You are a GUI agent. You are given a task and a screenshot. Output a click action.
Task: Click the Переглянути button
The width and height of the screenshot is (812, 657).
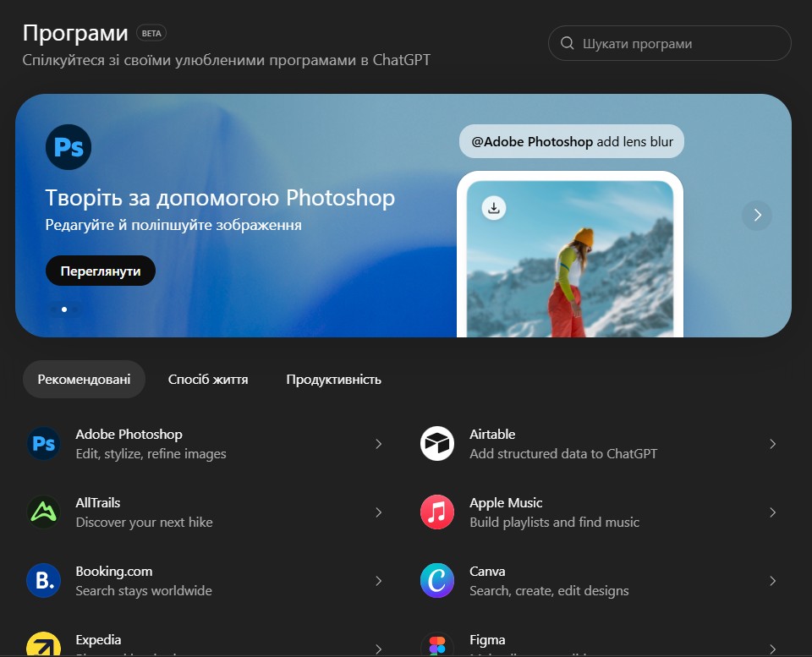(x=101, y=271)
